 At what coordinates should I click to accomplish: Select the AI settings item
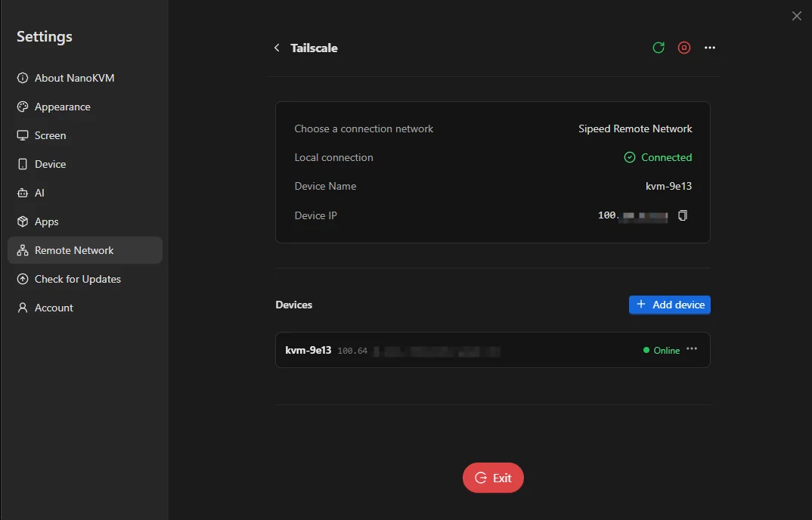click(85, 193)
